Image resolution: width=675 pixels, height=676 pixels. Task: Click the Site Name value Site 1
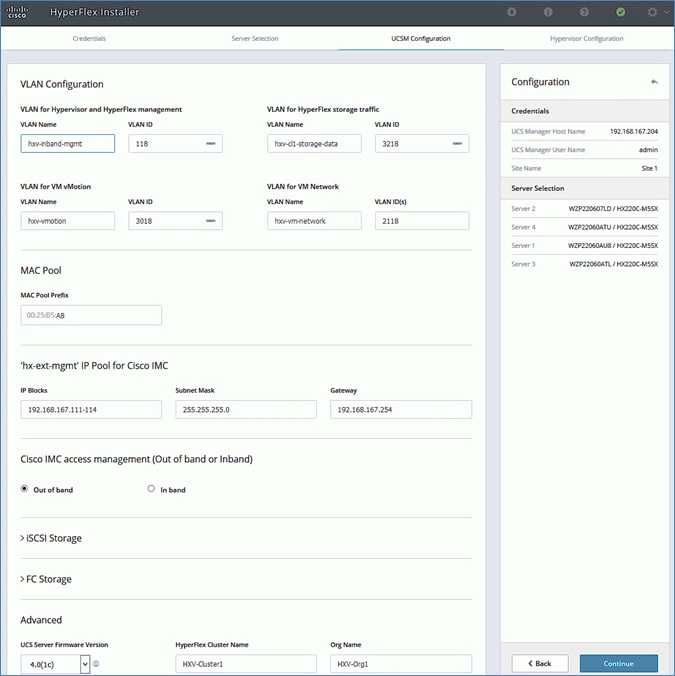(650, 169)
